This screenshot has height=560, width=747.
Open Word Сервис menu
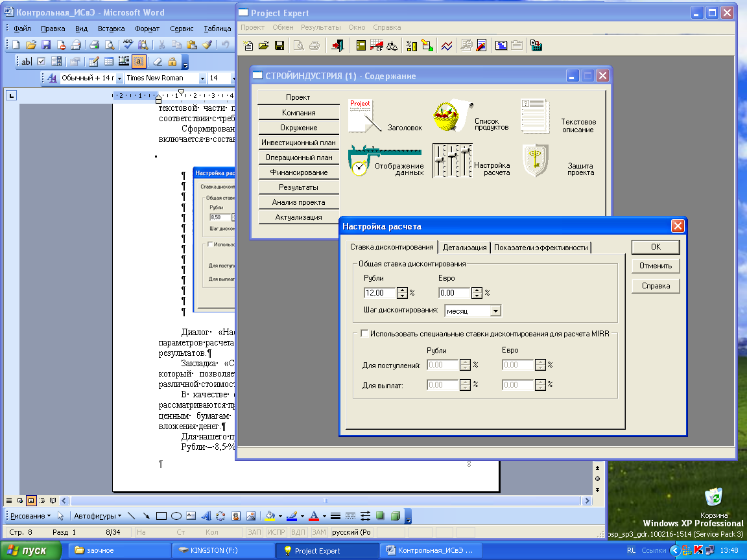[182, 29]
